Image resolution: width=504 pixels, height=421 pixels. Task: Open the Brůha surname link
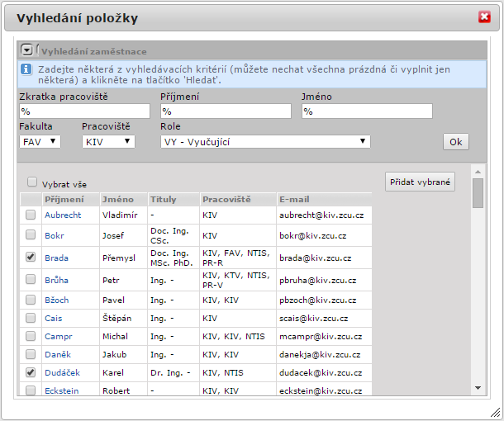tap(56, 280)
